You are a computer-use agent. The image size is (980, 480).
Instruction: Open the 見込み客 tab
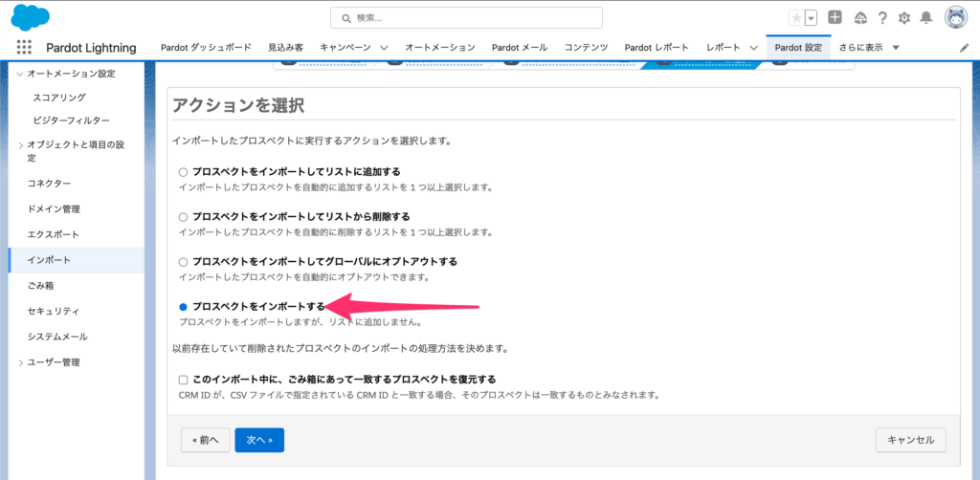click(x=285, y=48)
